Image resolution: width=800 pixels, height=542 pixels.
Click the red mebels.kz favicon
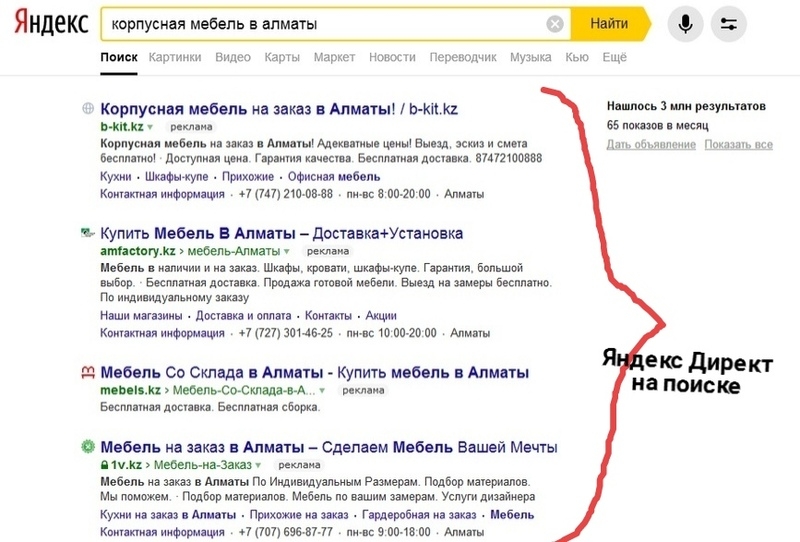[88, 373]
